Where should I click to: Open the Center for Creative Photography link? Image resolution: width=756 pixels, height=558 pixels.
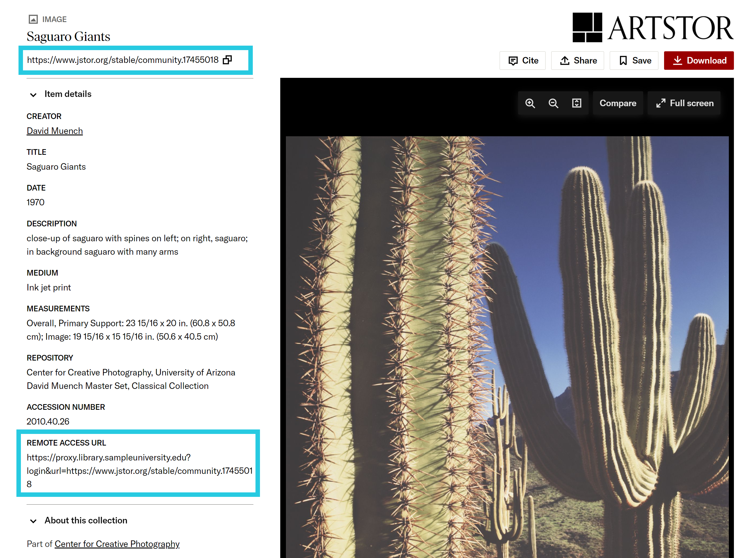pos(117,544)
